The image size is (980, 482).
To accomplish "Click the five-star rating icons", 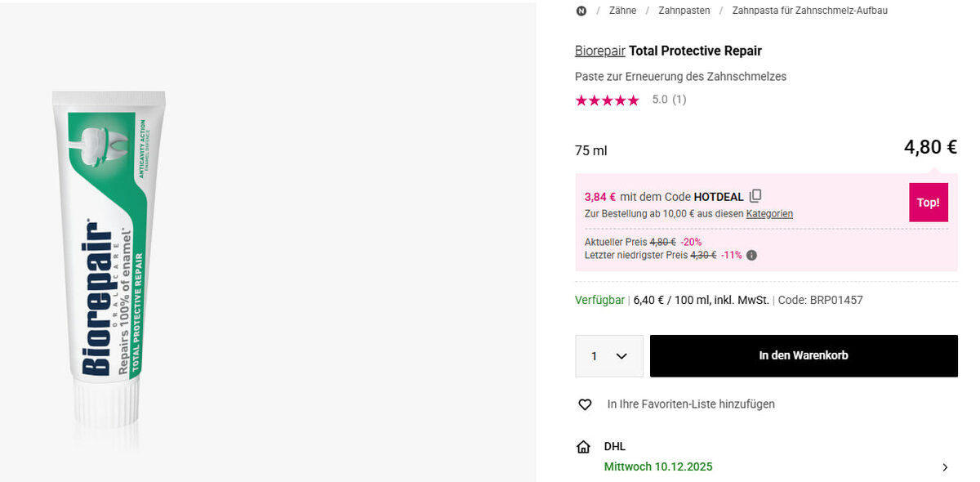I will tap(607, 100).
